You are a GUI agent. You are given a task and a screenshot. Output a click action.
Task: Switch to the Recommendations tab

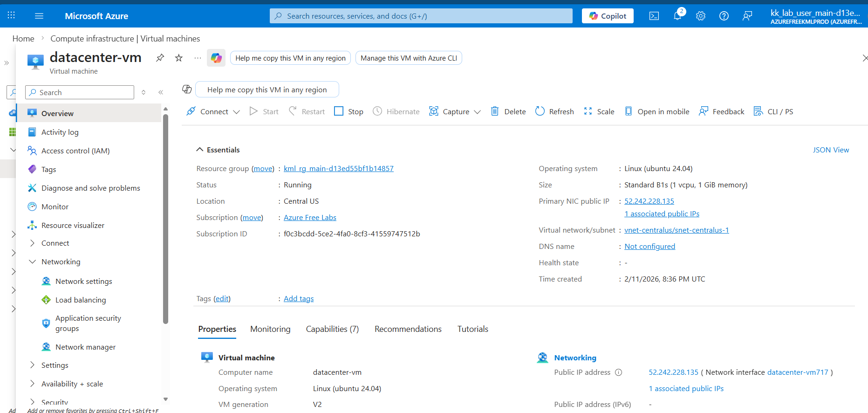pos(408,329)
